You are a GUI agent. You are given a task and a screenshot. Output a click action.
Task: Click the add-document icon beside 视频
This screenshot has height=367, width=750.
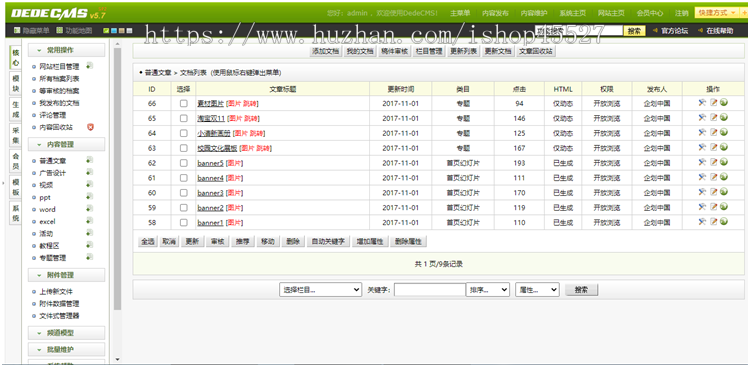pyautogui.click(x=89, y=184)
